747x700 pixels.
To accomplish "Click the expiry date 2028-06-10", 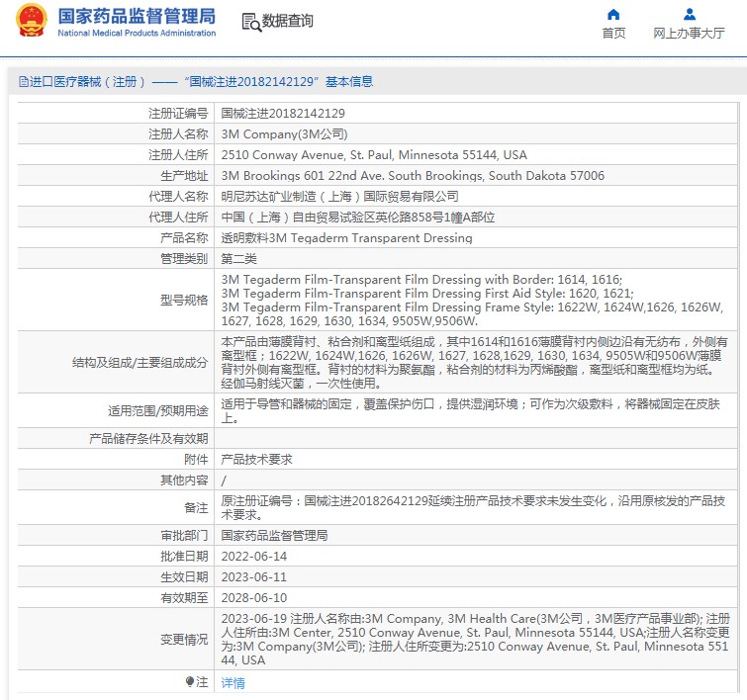I will pyautogui.click(x=256, y=598).
